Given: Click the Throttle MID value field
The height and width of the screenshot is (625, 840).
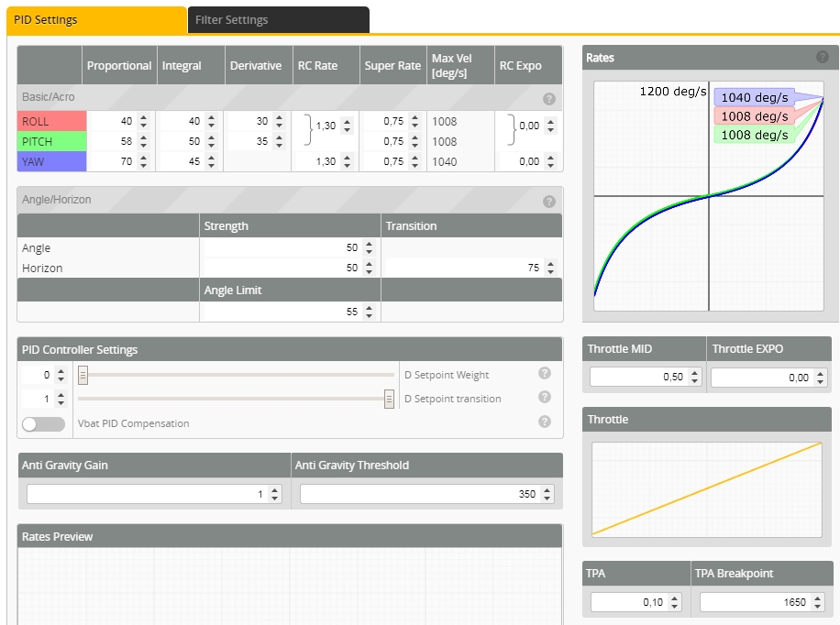Looking at the screenshot, I should click(646, 377).
